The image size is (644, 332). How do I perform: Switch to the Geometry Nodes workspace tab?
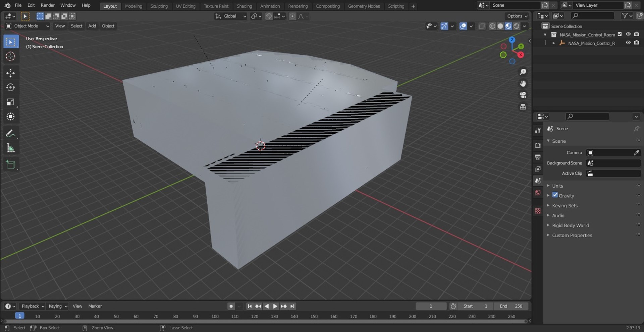click(364, 6)
